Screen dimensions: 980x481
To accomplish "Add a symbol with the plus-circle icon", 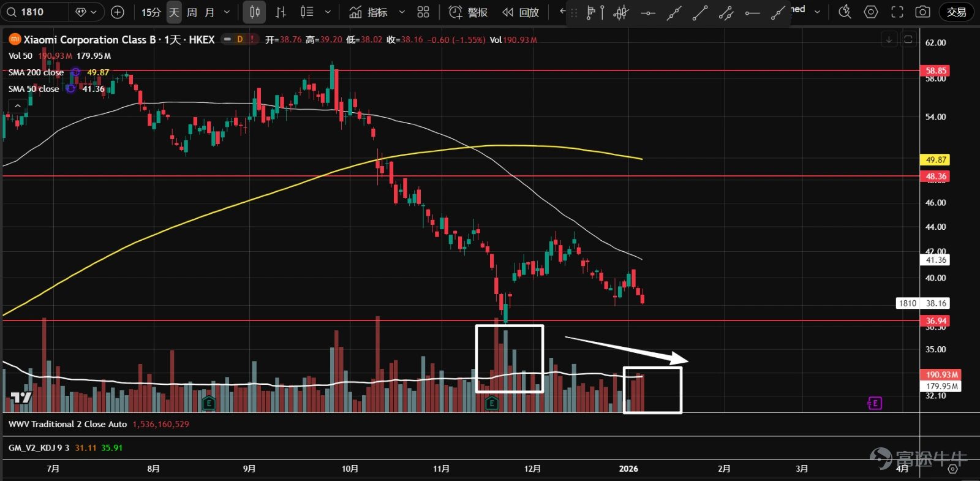I will point(118,12).
